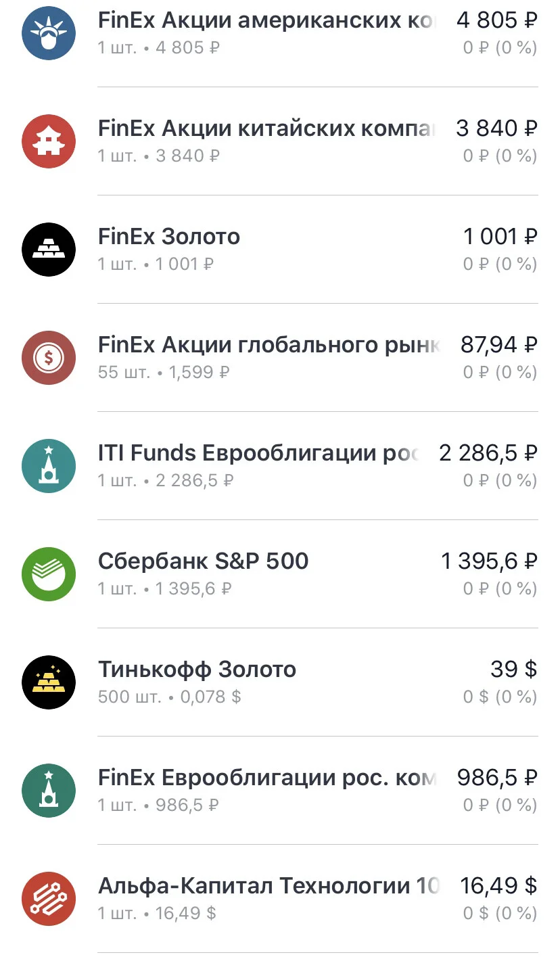Viewport: 560px width, 957px height.
Task: Select the FinEx Золото title
Action: [x=169, y=237]
